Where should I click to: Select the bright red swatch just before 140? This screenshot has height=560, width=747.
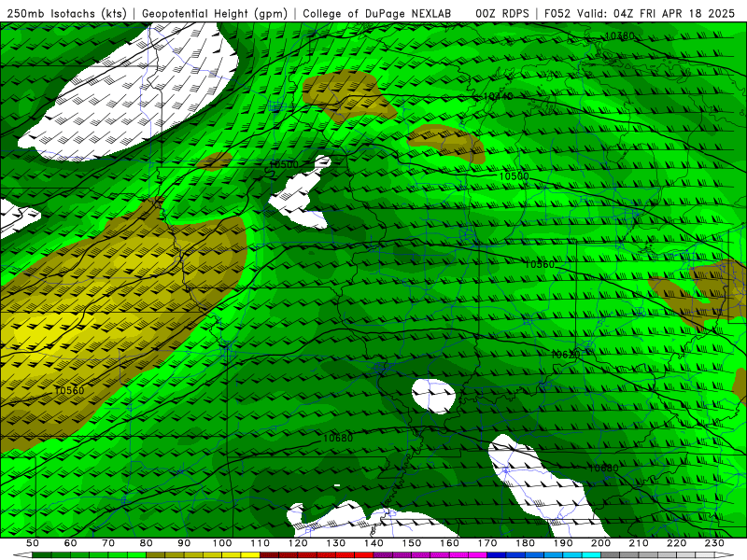pyautogui.click(x=364, y=555)
